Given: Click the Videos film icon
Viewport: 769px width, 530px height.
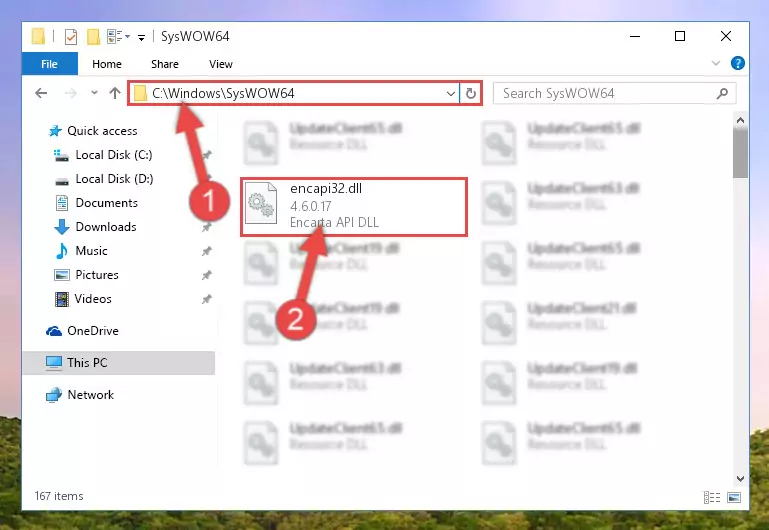Looking at the screenshot, I should [x=61, y=299].
